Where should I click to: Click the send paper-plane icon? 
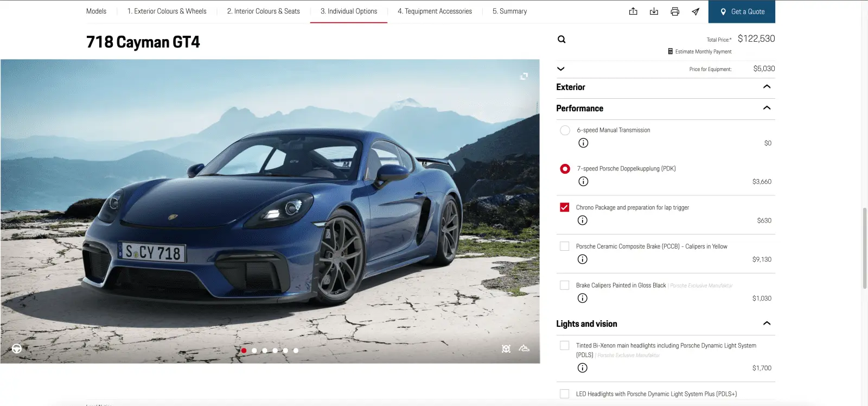pyautogui.click(x=695, y=11)
